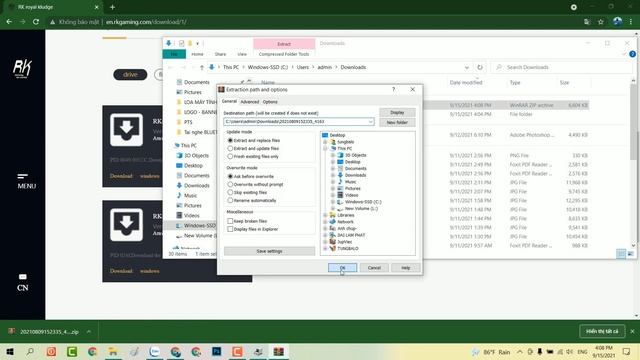Viewport: 640px width, 360px height.
Task: Expand the Windows-SSD (C:) node in dialog tree
Action: 333,202
